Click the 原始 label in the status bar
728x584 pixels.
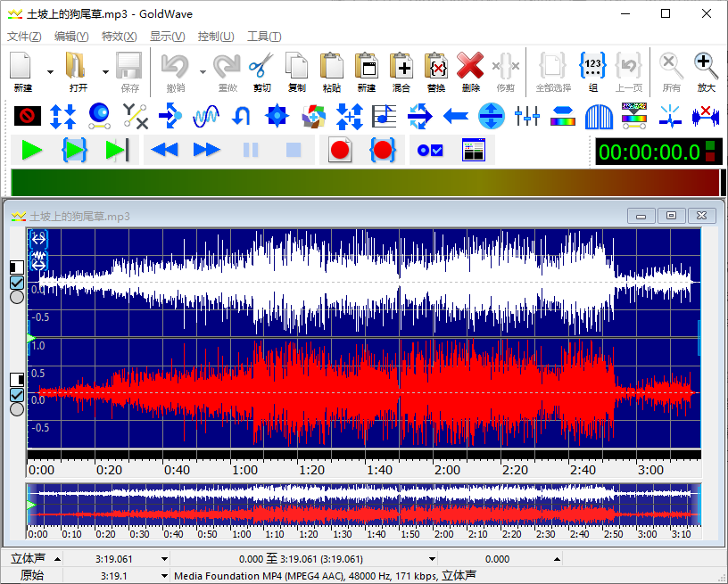coord(32,575)
